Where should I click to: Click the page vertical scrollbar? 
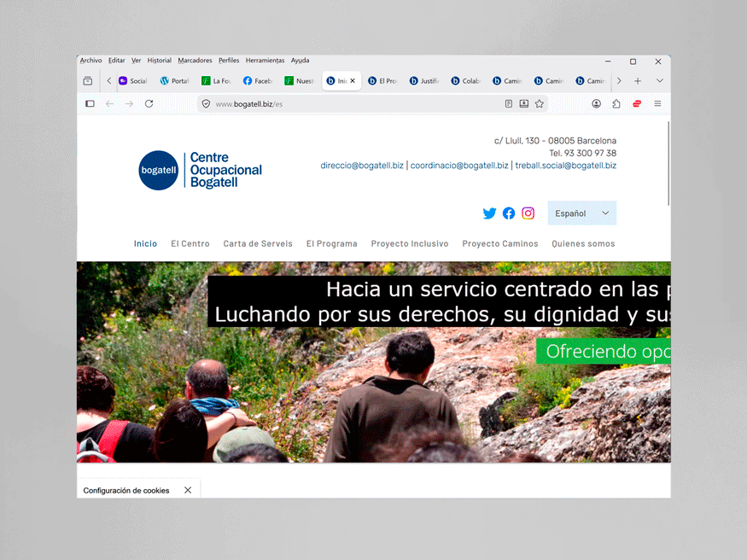[668, 163]
